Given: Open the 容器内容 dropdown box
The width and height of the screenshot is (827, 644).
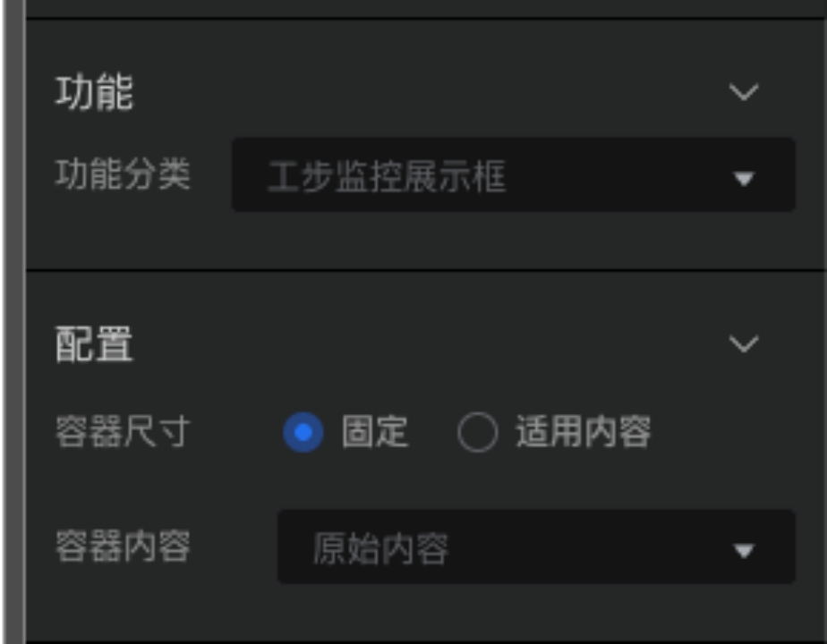Looking at the screenshot, I should coord(535,547).
